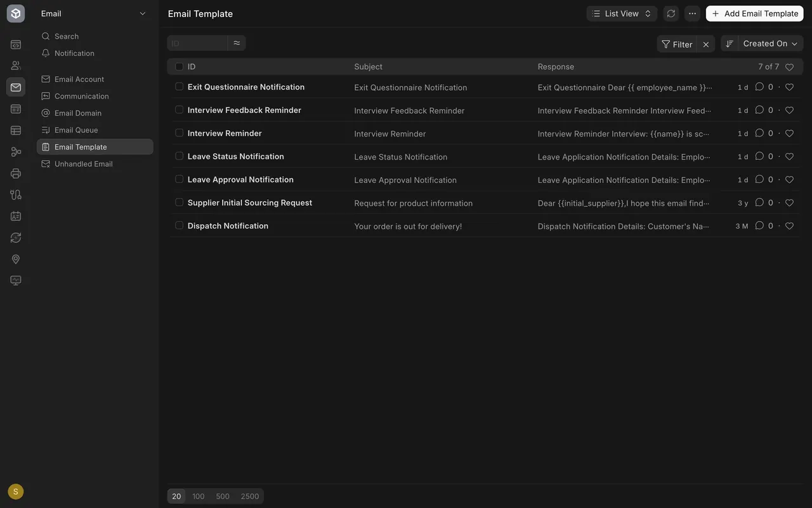Viewport: 812px width, 508px height.
Task: Check the Interview Reminder row checkbox
Action: pyautogui.click(x=179, y=133)
